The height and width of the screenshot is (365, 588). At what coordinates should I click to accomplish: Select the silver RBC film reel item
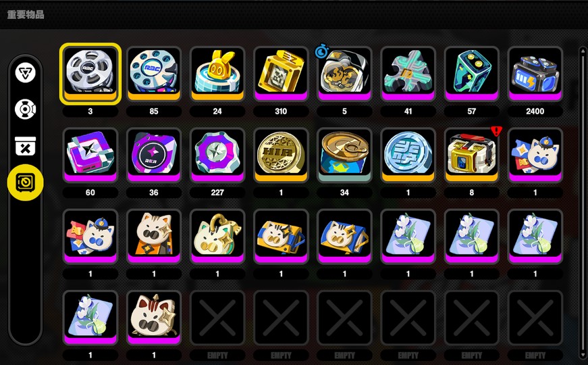point(90,74)
